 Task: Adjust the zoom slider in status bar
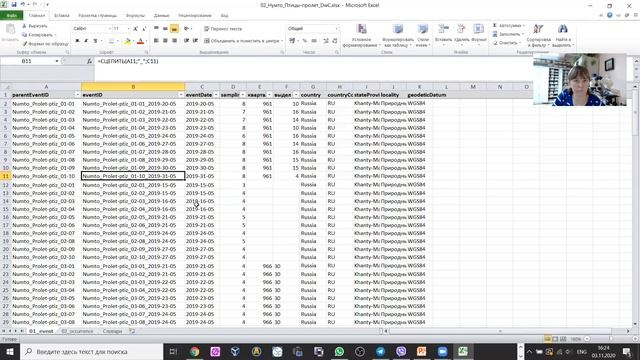click(x=611, y=339)
